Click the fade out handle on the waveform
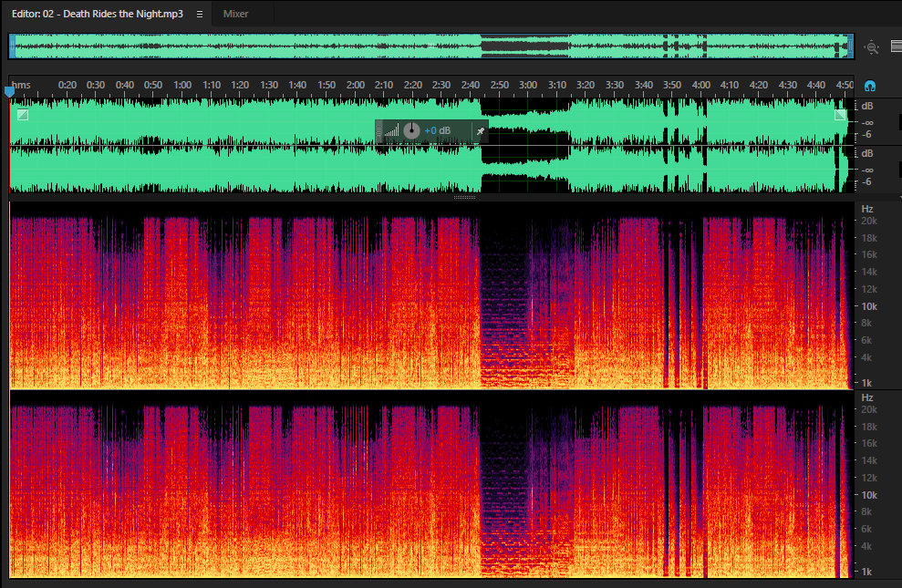 pyautogui.click(x=840, y=115)
